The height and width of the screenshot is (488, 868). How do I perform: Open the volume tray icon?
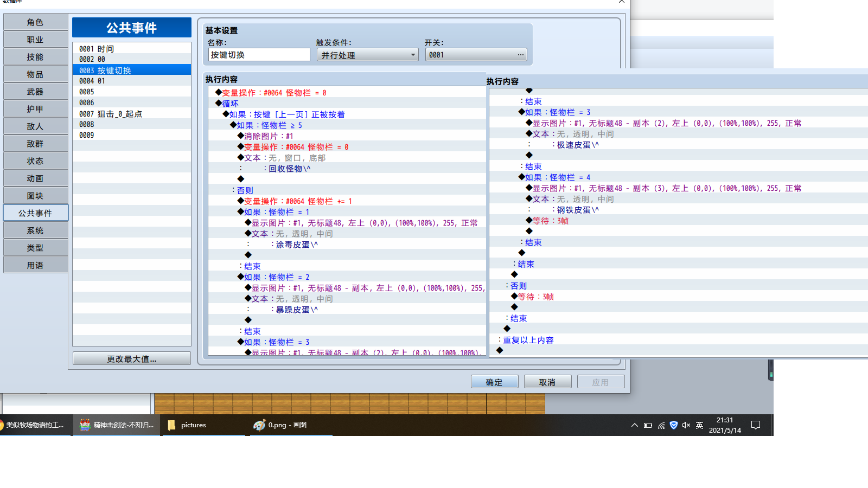tap(686, 425)
